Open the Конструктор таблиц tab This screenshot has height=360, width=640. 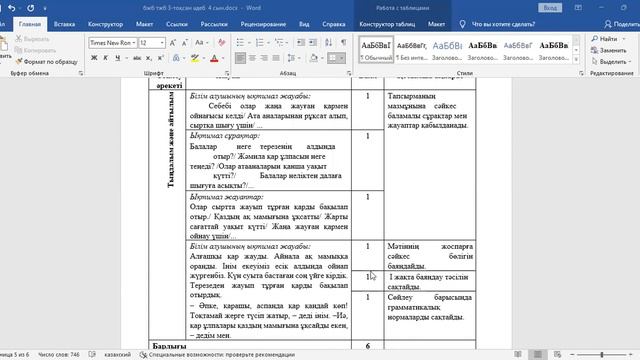(387, 24)
